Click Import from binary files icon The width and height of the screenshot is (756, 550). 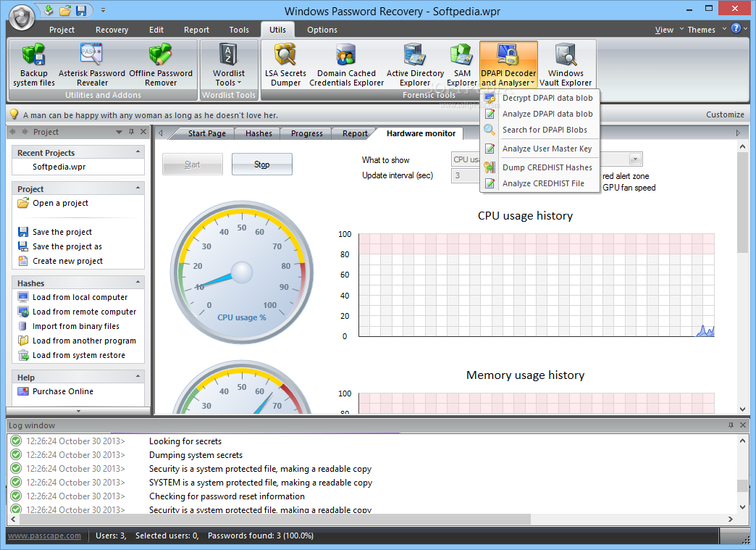coord(22,326)
